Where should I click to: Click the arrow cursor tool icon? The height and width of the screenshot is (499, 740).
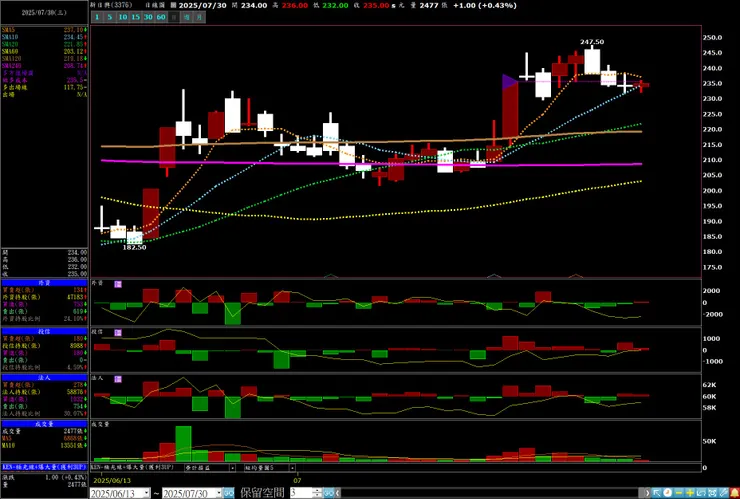coord(656,493)
